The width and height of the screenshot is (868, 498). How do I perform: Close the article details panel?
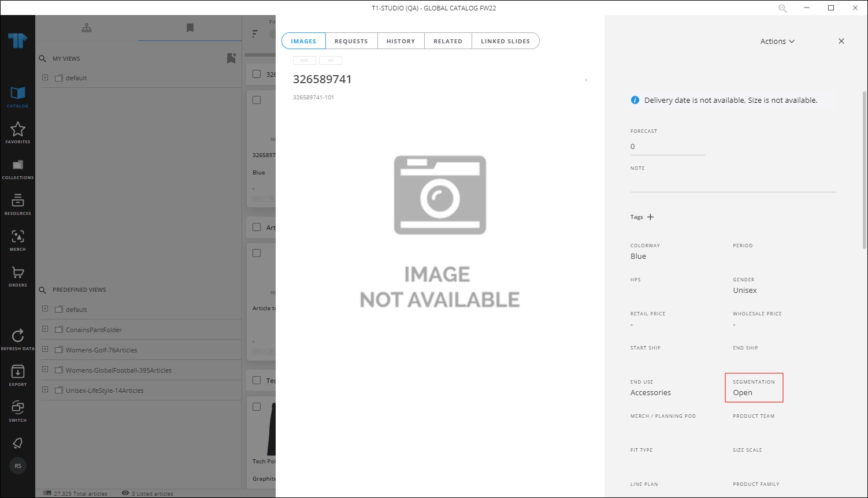(841, 41)
